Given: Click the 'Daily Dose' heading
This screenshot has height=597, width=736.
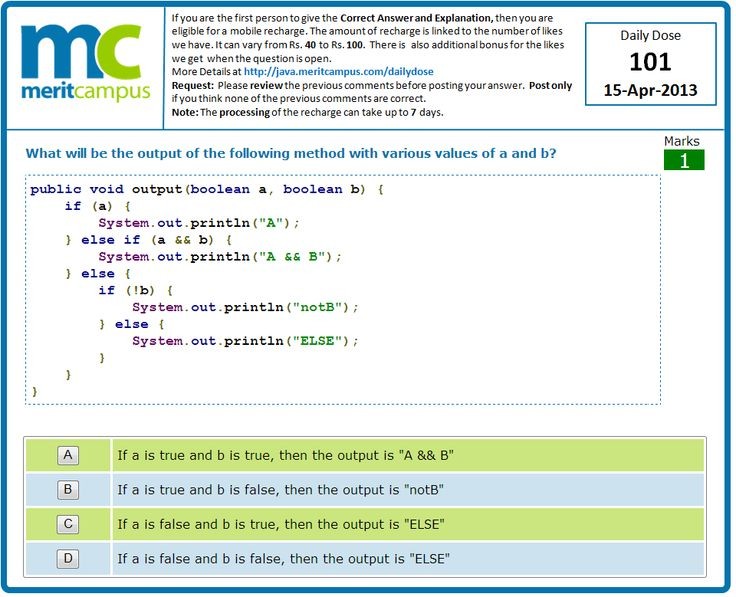Looking at the screenshot, I should 651,36.
